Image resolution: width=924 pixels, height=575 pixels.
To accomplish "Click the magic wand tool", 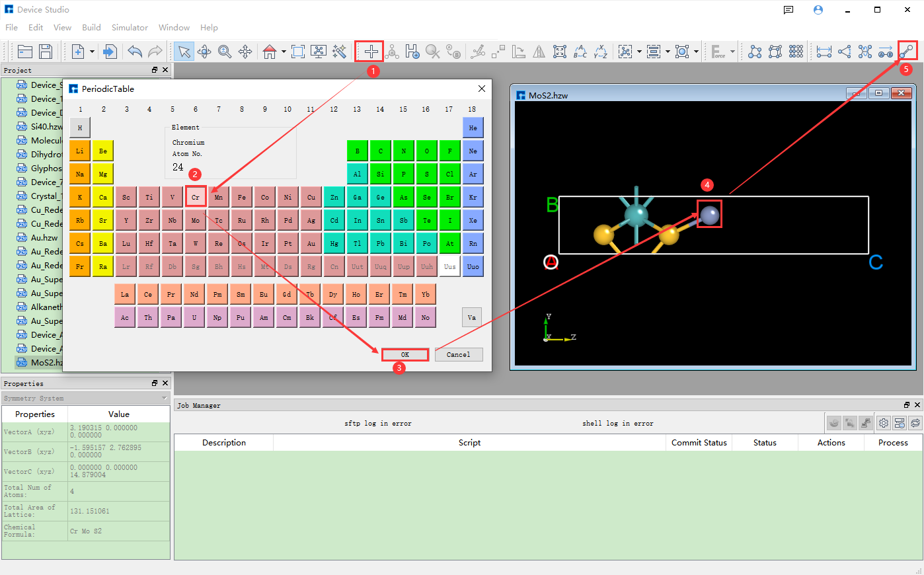I will tap(339, 52).
